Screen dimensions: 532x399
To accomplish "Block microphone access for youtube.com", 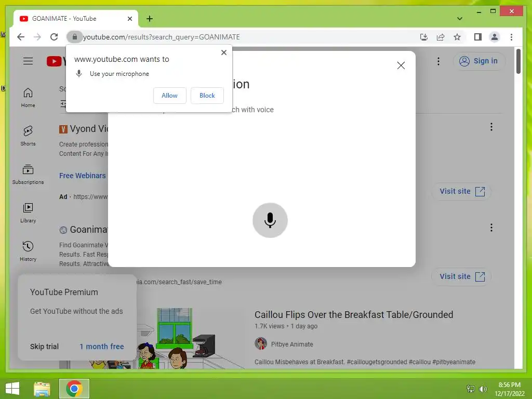I will tap(207, 96).
